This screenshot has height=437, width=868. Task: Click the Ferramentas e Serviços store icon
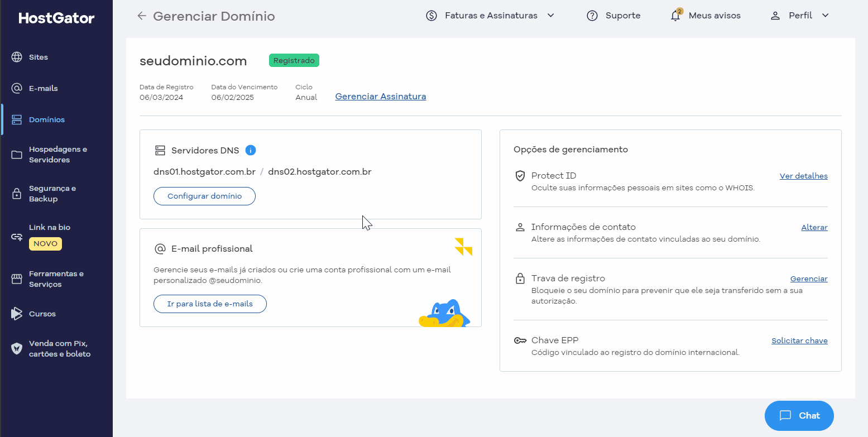17,279
